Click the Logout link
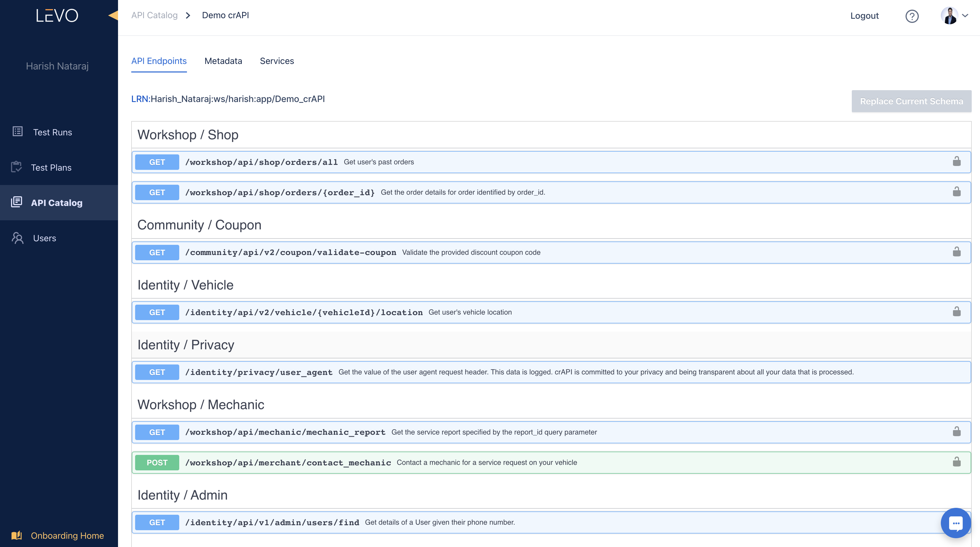 864,16
